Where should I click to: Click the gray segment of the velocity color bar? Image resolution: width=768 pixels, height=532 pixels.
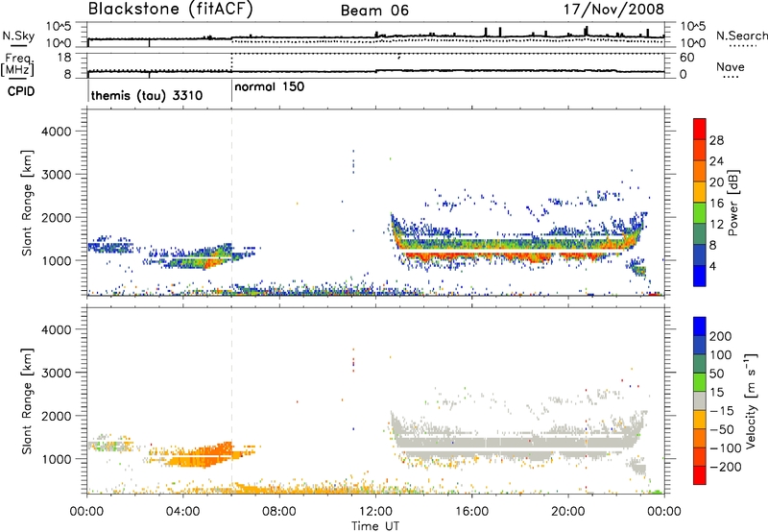tap(700, 401)
